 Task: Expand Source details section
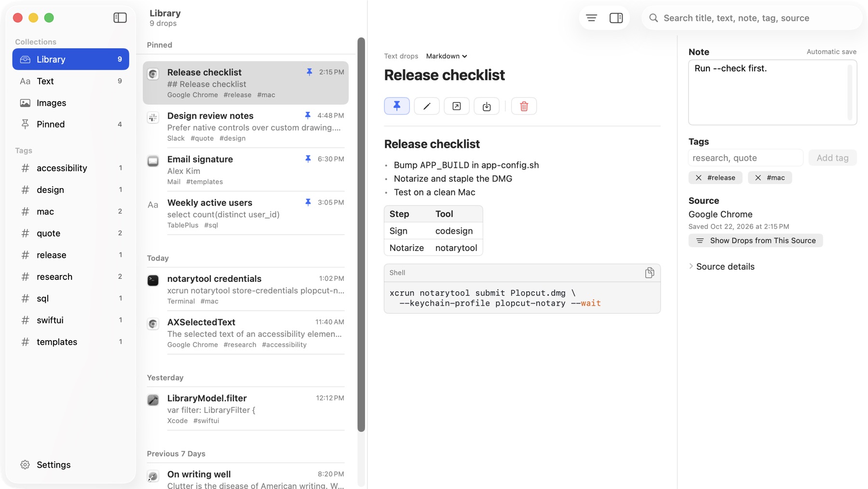click(721, 266)
